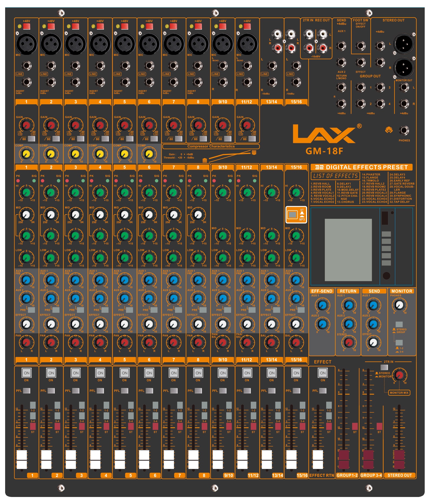Screen dimensions: 432x504
Task: Click the STEREO OUT left XLR connector
Action: [x=403, y=43]
